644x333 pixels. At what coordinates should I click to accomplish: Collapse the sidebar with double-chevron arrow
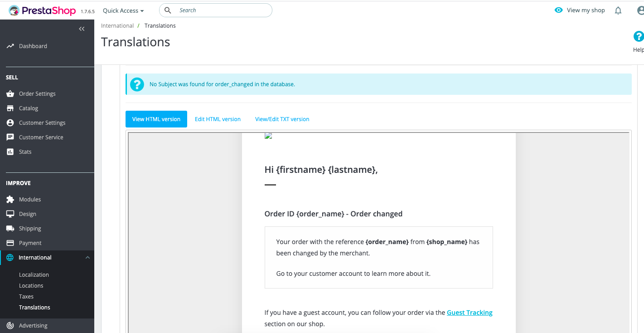(82, 29)
